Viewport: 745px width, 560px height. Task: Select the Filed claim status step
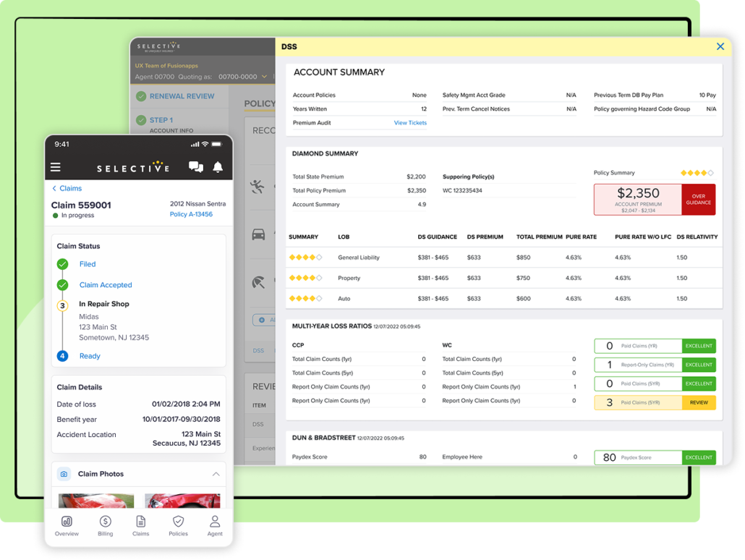point(88,264)
